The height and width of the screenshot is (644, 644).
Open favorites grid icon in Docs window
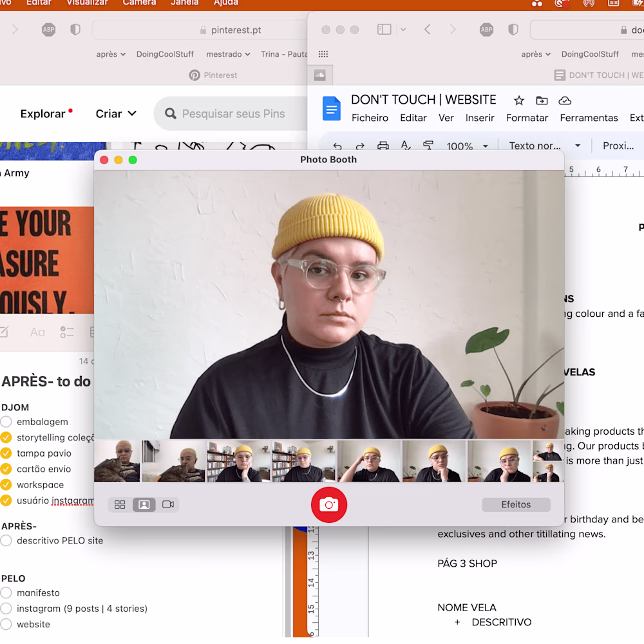tap(323, 54)
